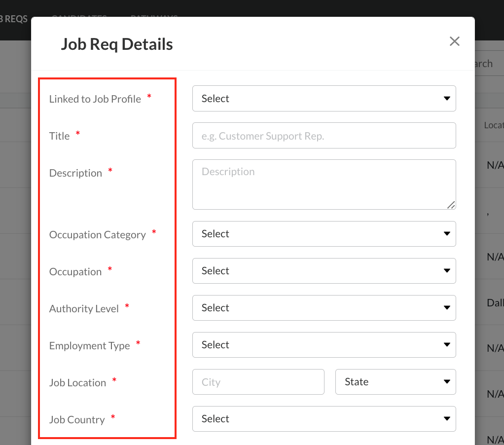Click inside the Description text area
504x445 pixels.
click(x=324, y=184)
